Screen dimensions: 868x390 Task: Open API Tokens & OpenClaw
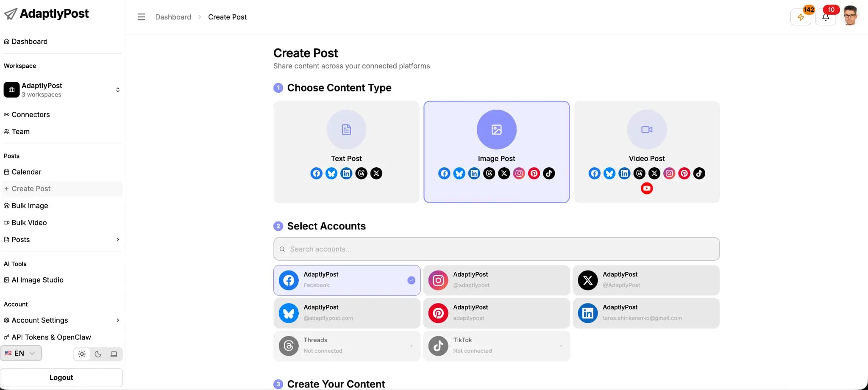click(62, 337)
